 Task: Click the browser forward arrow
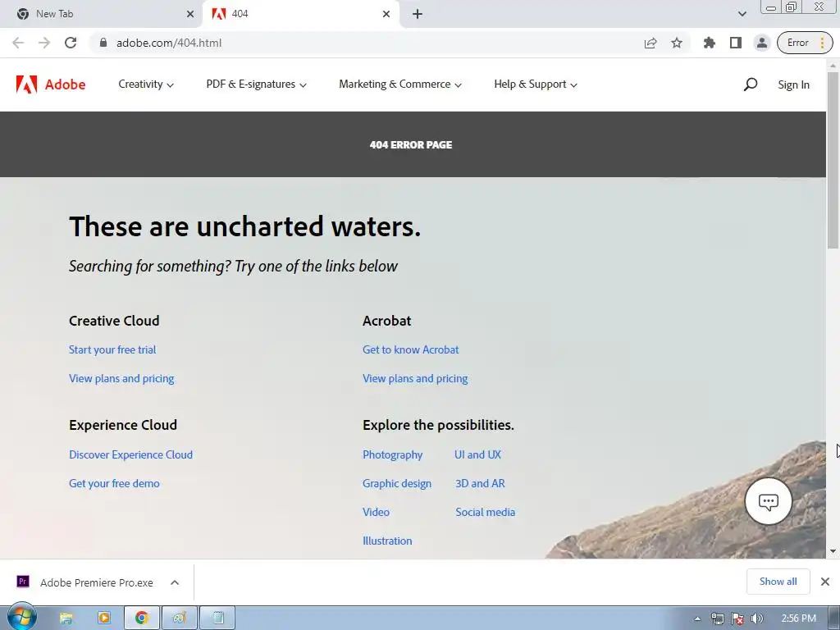pyautogui.click(x=44, y=43)
